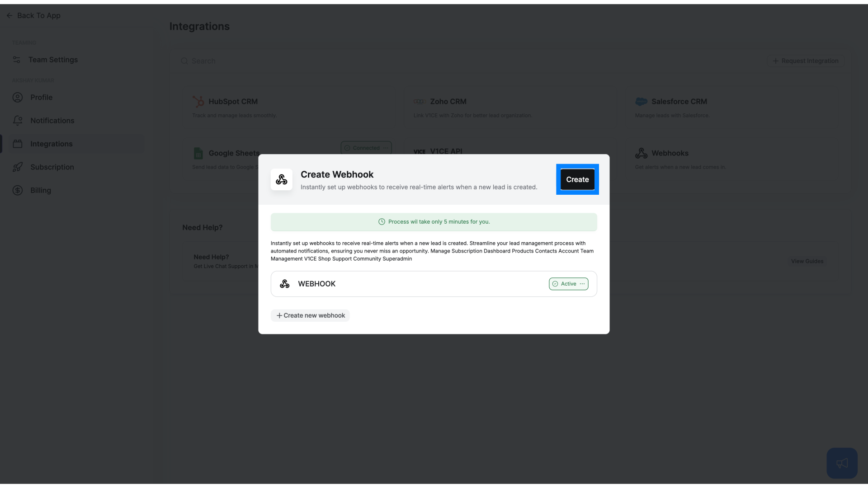
Task: Click the HubSpot logo icon
Action: [x=198, y=102]
